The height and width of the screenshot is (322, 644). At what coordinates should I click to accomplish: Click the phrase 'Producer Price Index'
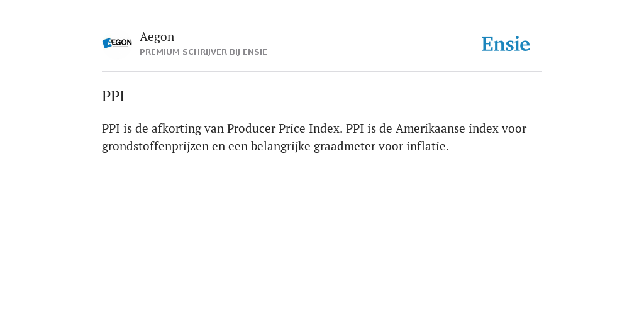(284, 128)
